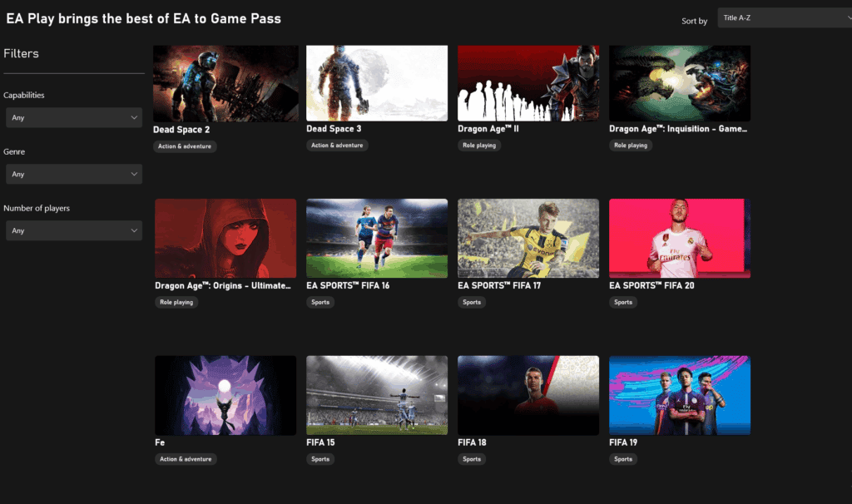852x504 pixels.
Task: Select Role playing tag under Dragon Age Origins
Action: tap(176, 303)
